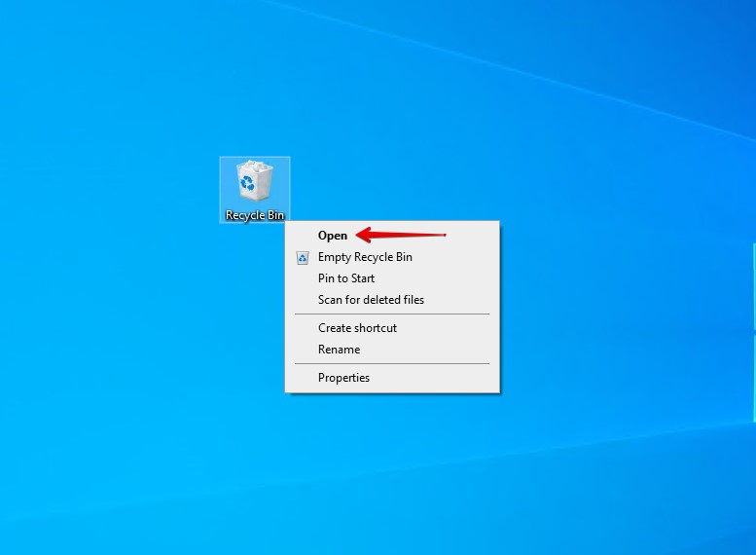Select Scan for deleted files entry
756x555 pixels.
(x=392, y=299)
